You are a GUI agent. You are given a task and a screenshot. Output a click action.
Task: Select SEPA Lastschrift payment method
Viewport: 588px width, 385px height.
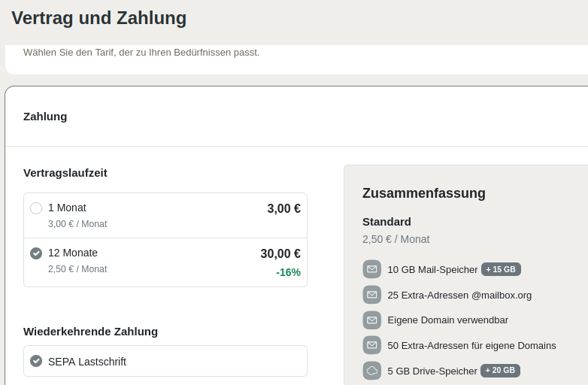(x=165, y=361)
